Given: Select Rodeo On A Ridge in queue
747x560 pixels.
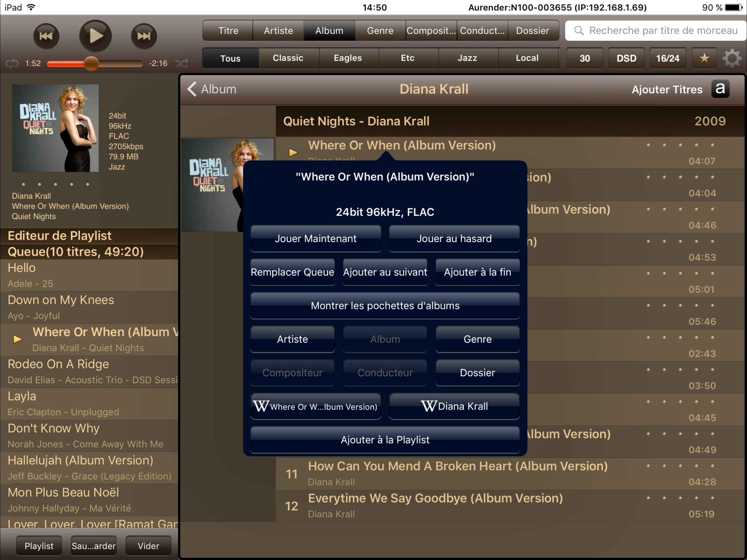Looking at the screenshot, I should 89,372.
